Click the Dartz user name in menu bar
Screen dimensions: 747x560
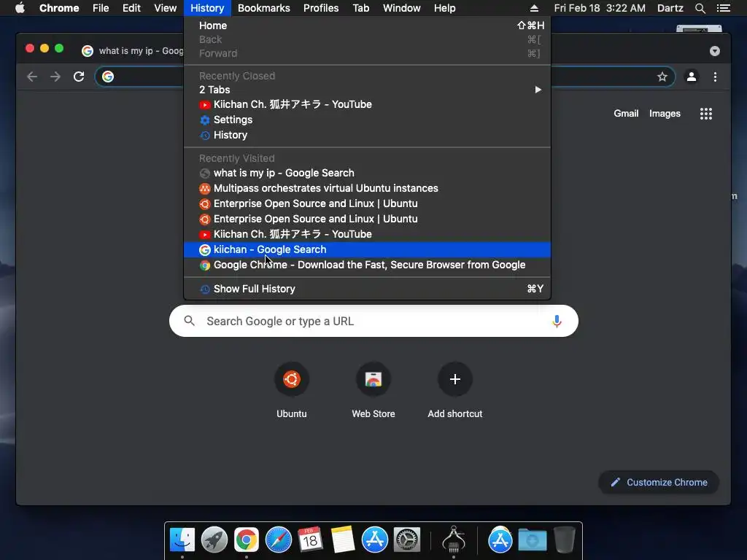[670, 8]
